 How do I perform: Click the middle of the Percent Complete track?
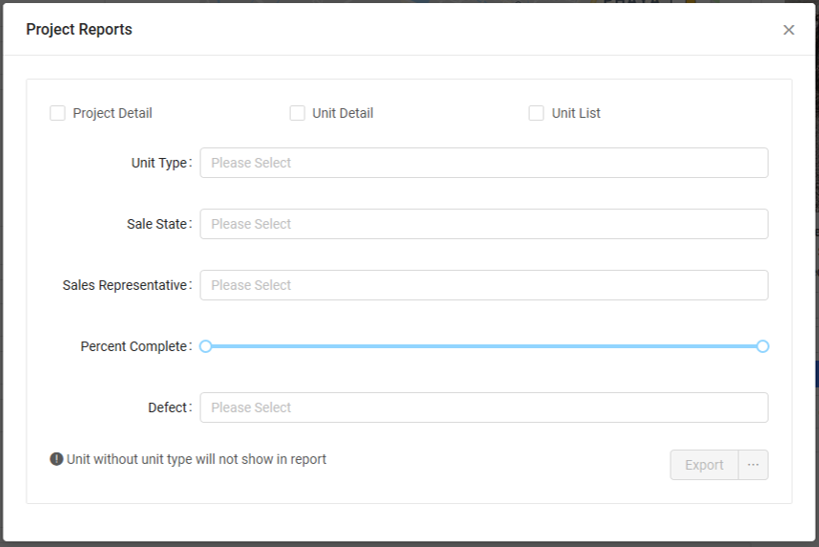coord(484,346)
